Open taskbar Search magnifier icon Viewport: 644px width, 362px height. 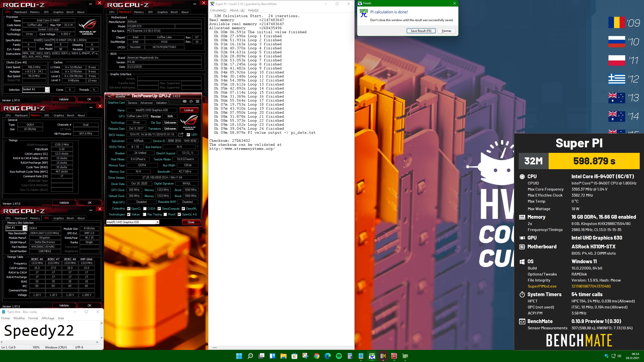[250, 356]
